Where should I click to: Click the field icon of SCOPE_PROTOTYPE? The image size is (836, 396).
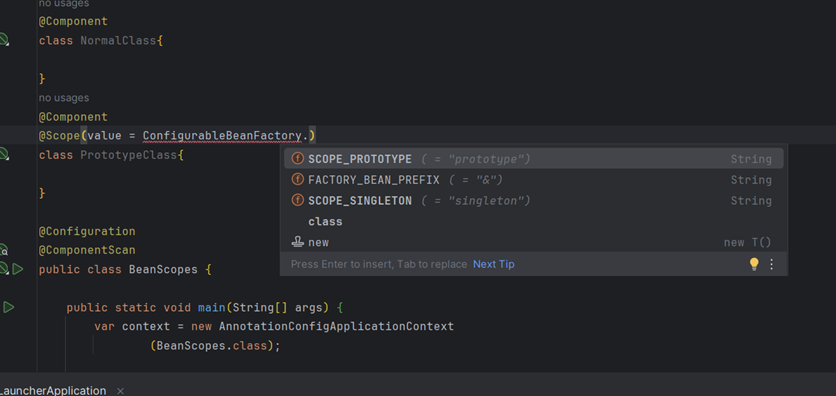coord(298,159)
